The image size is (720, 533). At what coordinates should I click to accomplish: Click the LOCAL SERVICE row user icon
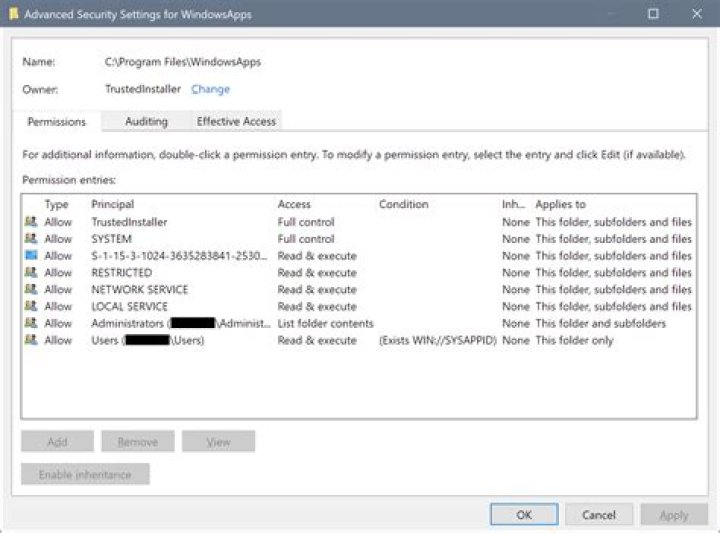coord(31,306)
